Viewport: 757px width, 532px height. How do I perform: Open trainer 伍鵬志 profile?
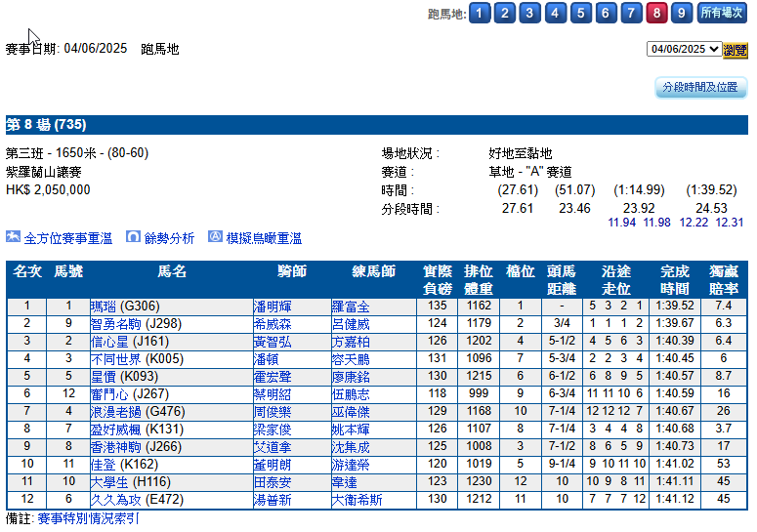click(x=351, y=394)
